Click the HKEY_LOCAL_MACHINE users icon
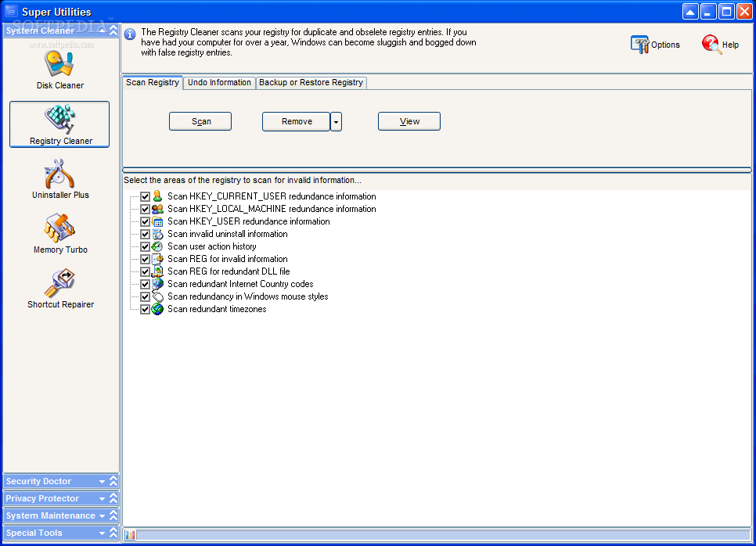 point(157,209)
